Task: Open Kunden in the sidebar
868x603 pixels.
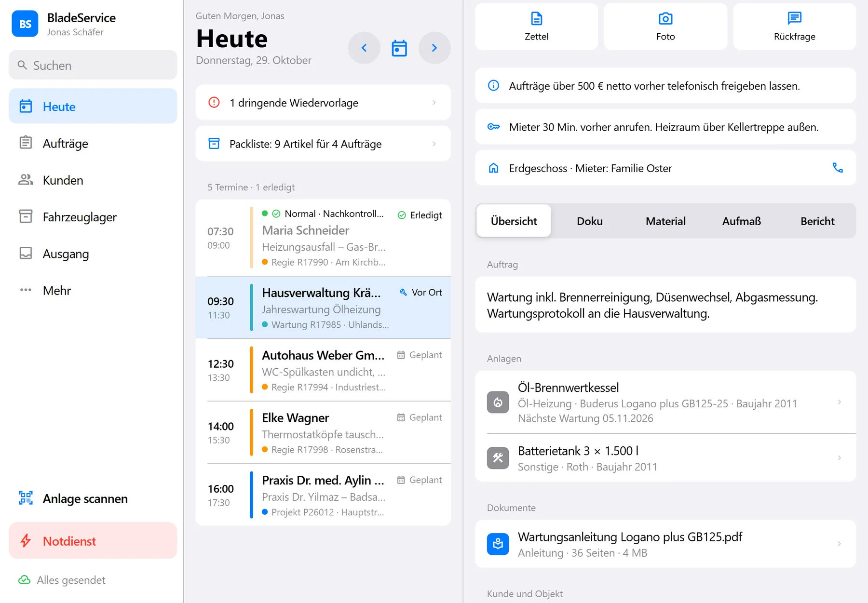Action: [93, 180]
